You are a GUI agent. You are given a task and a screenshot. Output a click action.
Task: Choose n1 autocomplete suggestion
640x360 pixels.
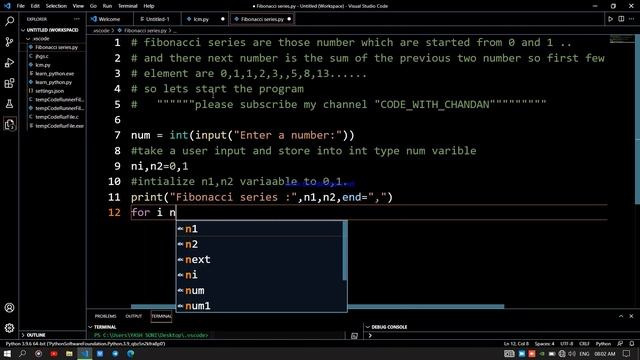[261, 229]
